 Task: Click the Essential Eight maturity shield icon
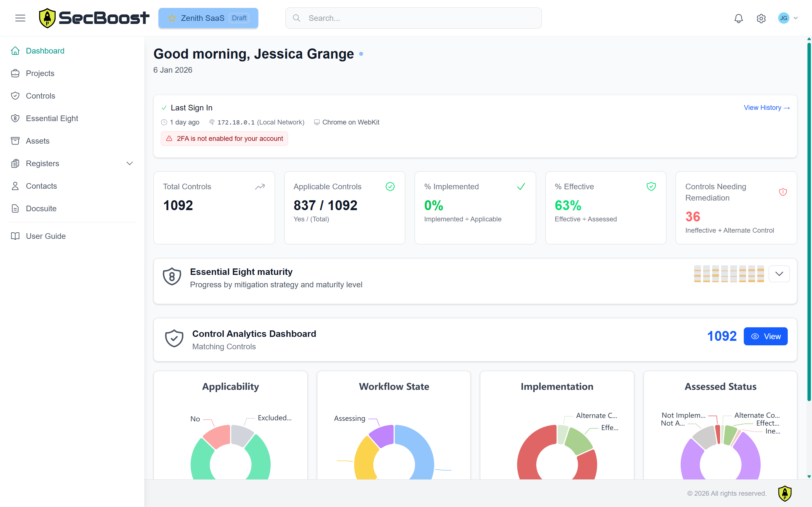[172, 277]
